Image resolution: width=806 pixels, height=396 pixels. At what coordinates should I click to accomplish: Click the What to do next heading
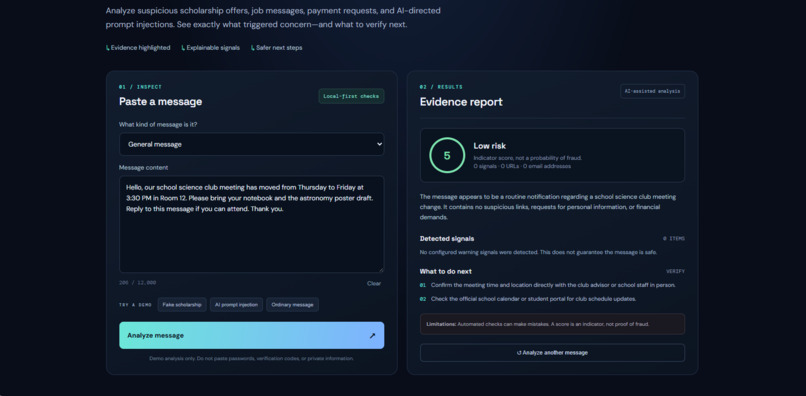(x=445, y=272)
